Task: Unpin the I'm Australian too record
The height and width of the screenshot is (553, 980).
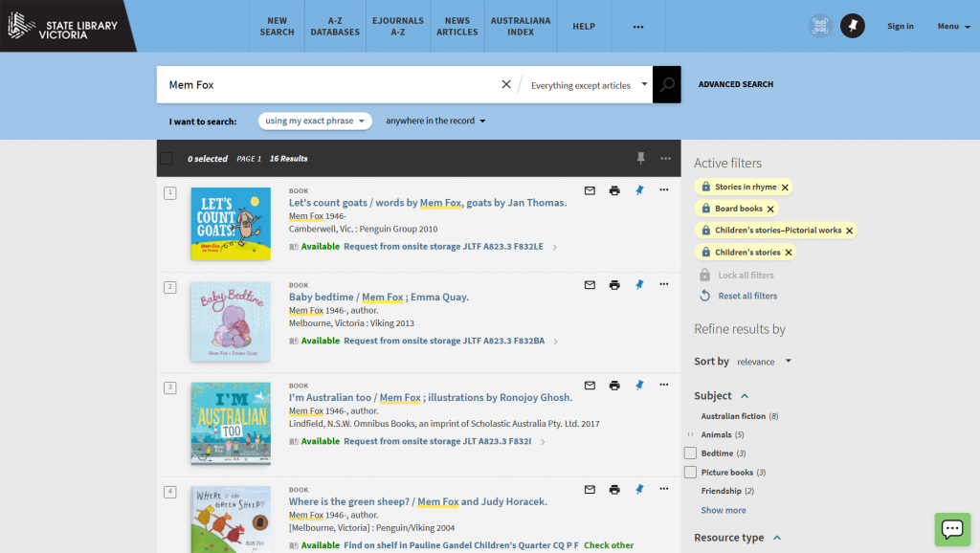Action: click(639, 386)
